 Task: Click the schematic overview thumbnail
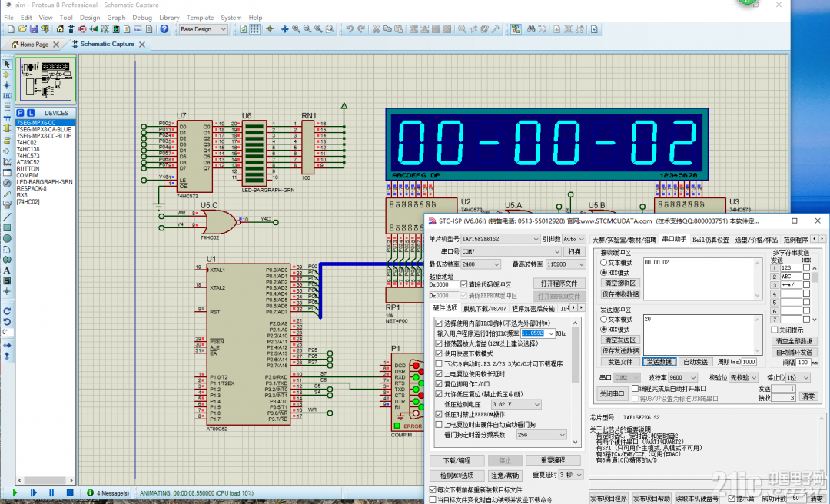click(45, 79)
